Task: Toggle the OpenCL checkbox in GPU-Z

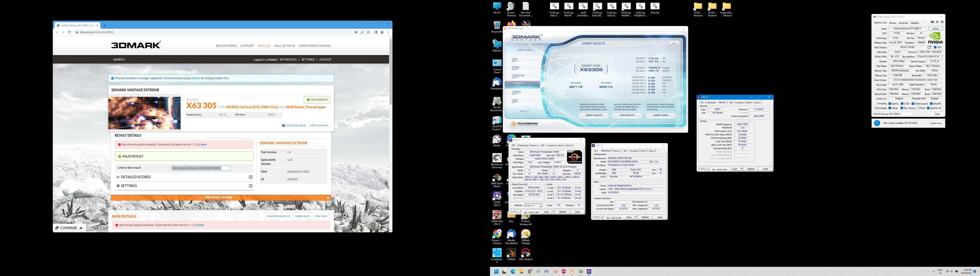Action: pyautogui.click(x=890, y=104)
